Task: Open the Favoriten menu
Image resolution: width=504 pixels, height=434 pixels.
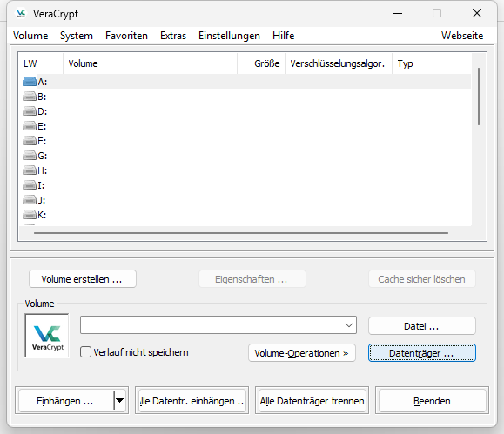Action: pyautogui.click(x=126, y=36)
